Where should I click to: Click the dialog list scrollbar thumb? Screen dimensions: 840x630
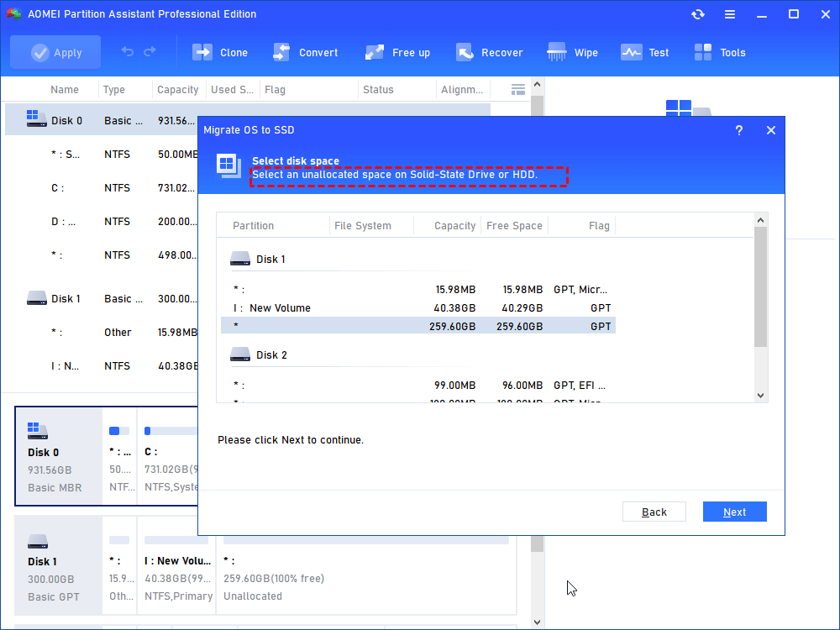(760, 286)
